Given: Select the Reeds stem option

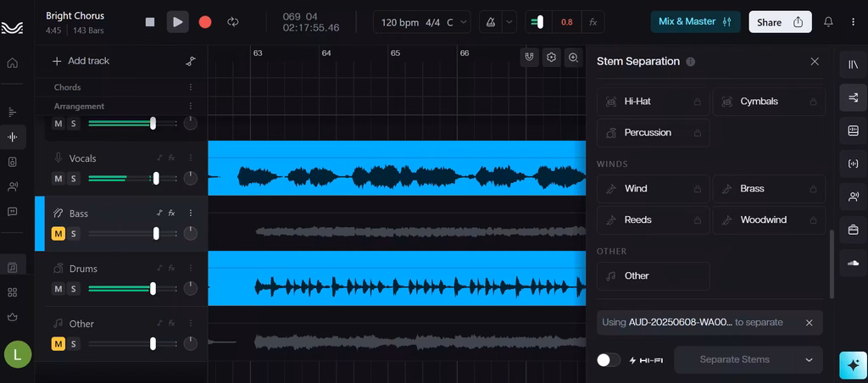Looking at the screenshot, I should pos(654,220).
